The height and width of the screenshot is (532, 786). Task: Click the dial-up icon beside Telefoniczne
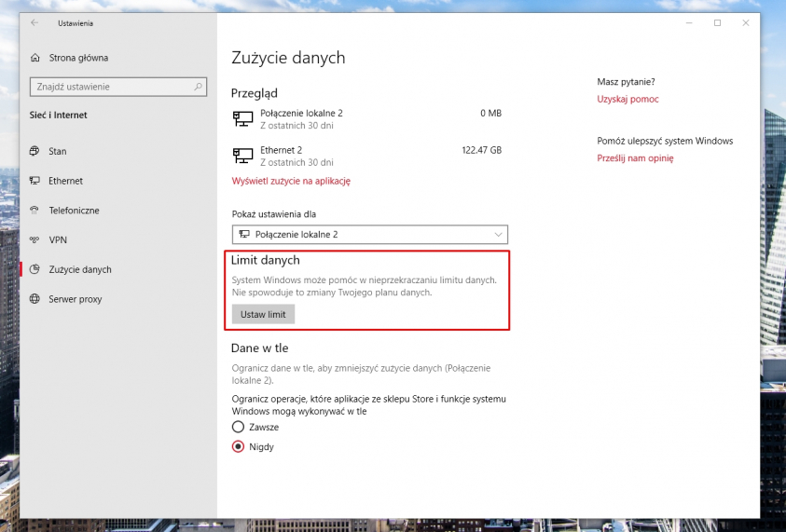[34, 210]
